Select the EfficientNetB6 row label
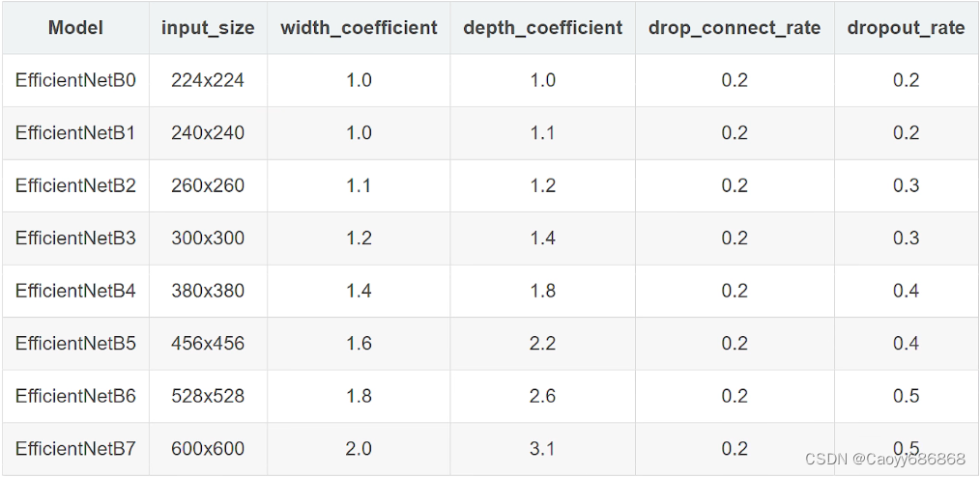Screen dimensions: 980x477 coord(75,396)
